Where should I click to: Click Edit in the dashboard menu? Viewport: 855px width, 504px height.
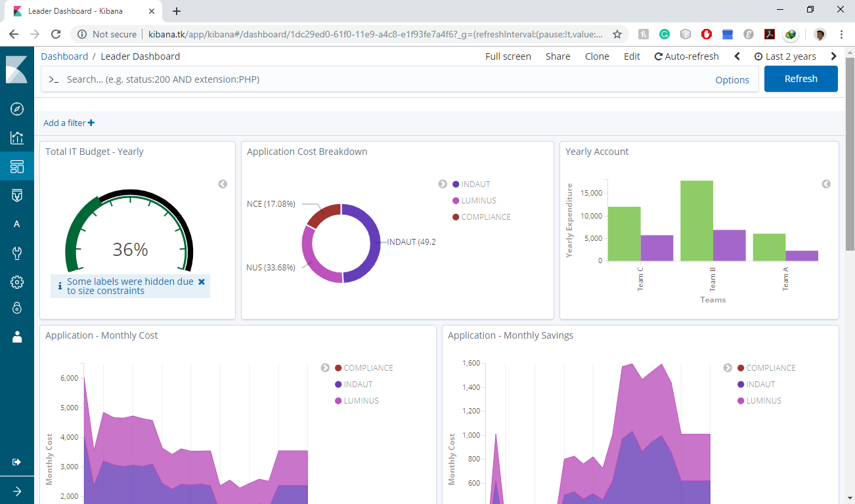tap(632, 56)
